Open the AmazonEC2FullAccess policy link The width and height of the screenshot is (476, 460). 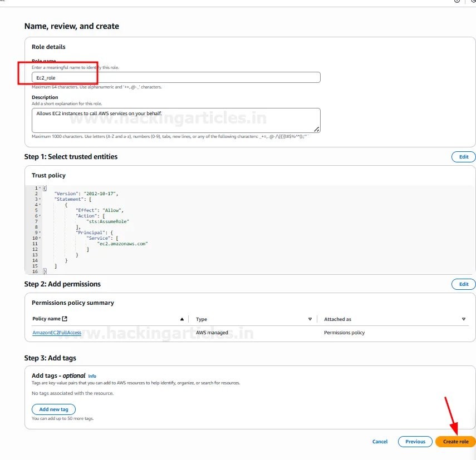coord(57,333)
